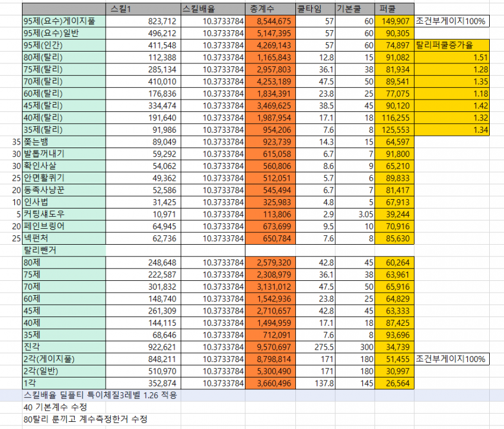The width and height of the screenshot is (504, 429).
Task: Select the 탈리뺀거 section label cell
Action: coord(63,250)
